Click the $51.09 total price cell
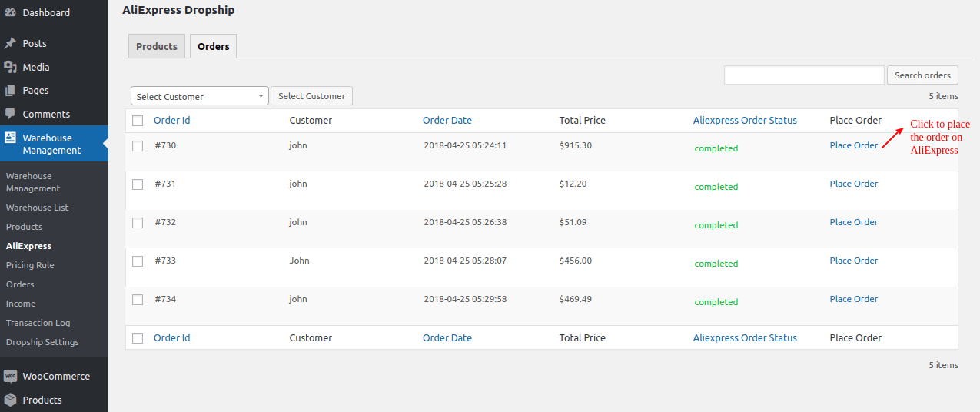Viewport: 980px width, 412px height. point(573,222)
